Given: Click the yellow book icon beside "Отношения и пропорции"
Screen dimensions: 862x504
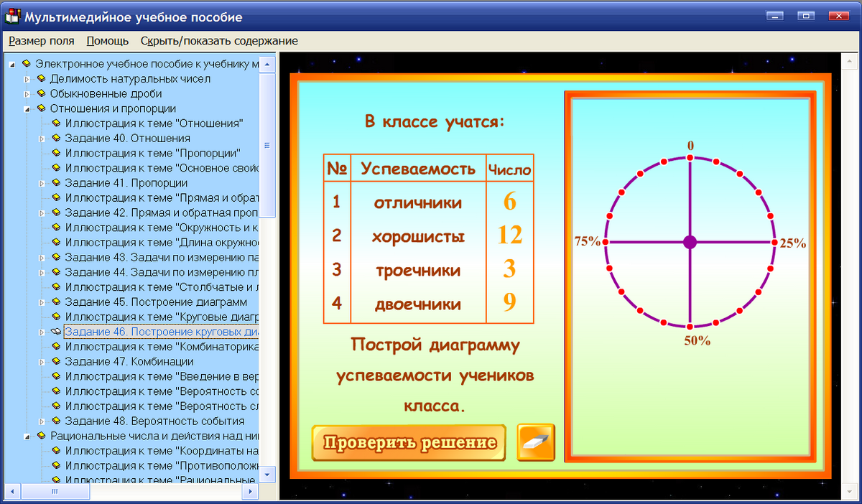Looking at the screenshot, I should coord(42,108).
